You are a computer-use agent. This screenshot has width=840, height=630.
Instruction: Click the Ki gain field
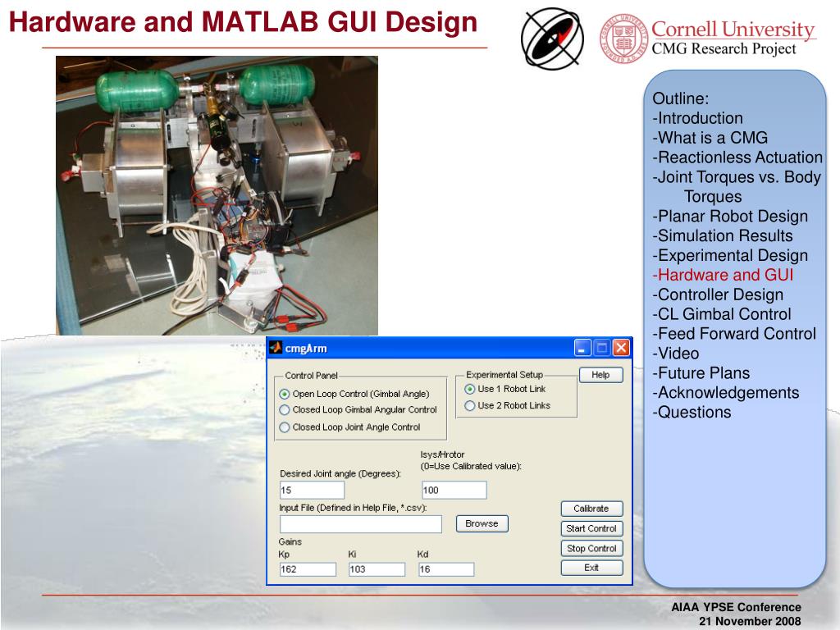point(377,569)
